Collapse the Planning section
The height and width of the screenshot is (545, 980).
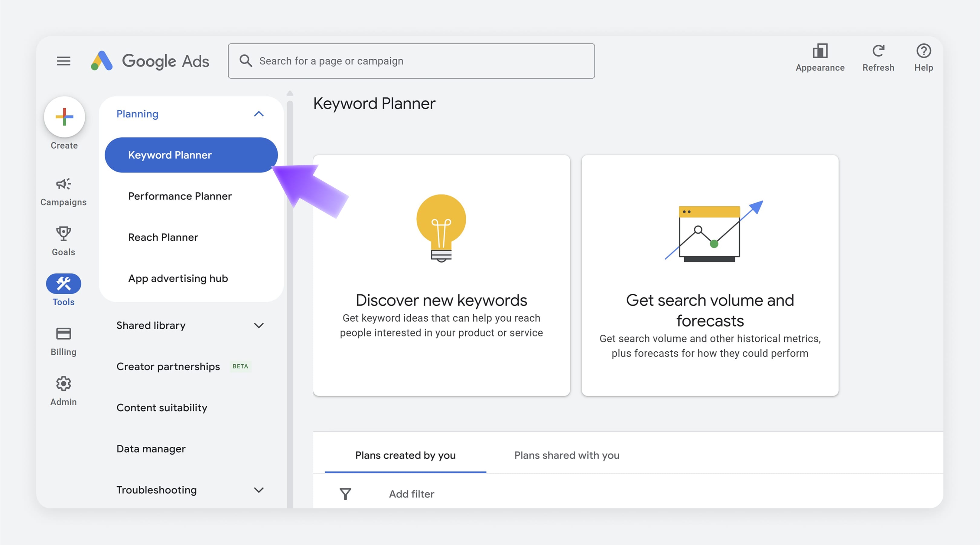point(259,114)
